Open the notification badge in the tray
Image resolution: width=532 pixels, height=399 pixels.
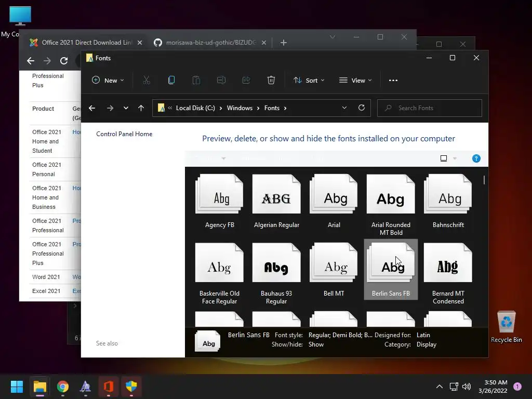[x=517, y=386]
